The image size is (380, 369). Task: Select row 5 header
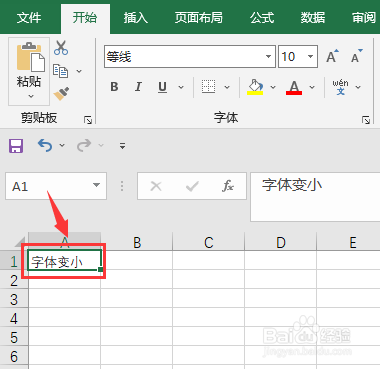coord(14,336)
